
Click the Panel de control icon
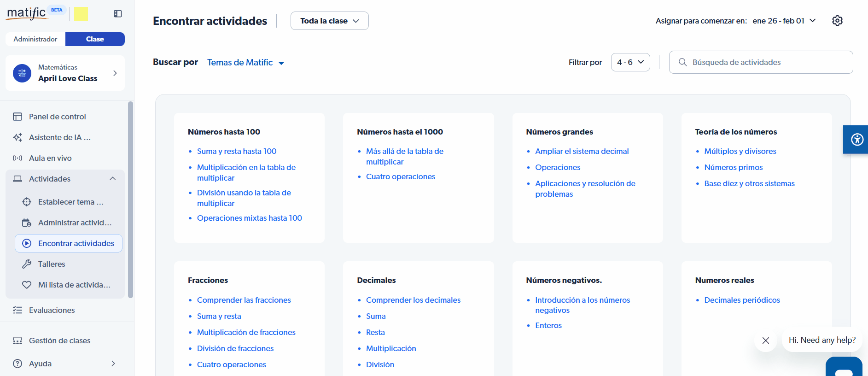17,117
